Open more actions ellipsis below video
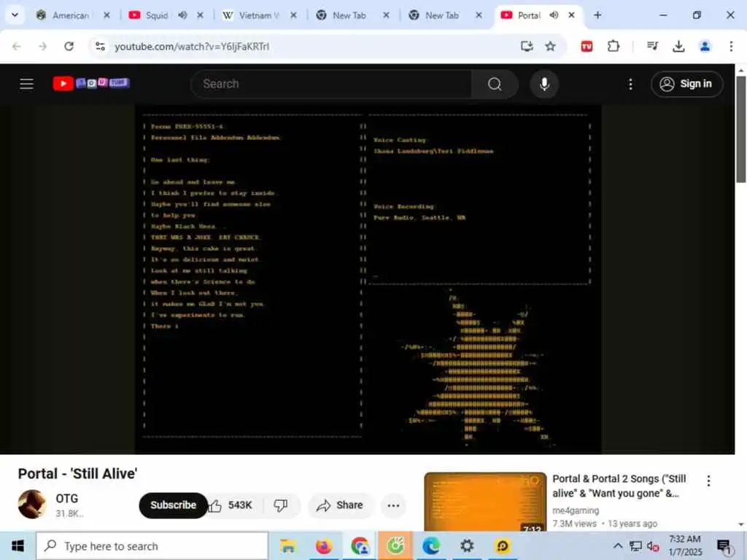The width and height of the screenshot is (747, 560). pyautogui.click(x=393, y=505)
